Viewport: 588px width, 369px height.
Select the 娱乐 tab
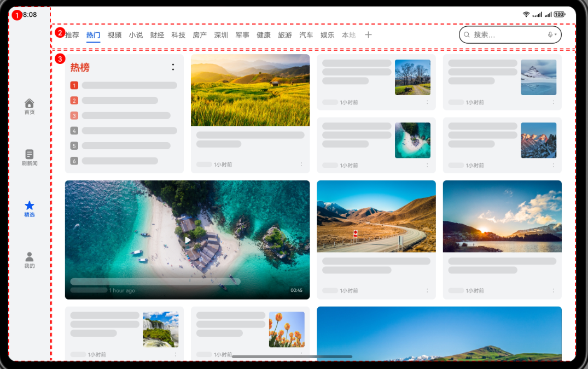[328, 35]
